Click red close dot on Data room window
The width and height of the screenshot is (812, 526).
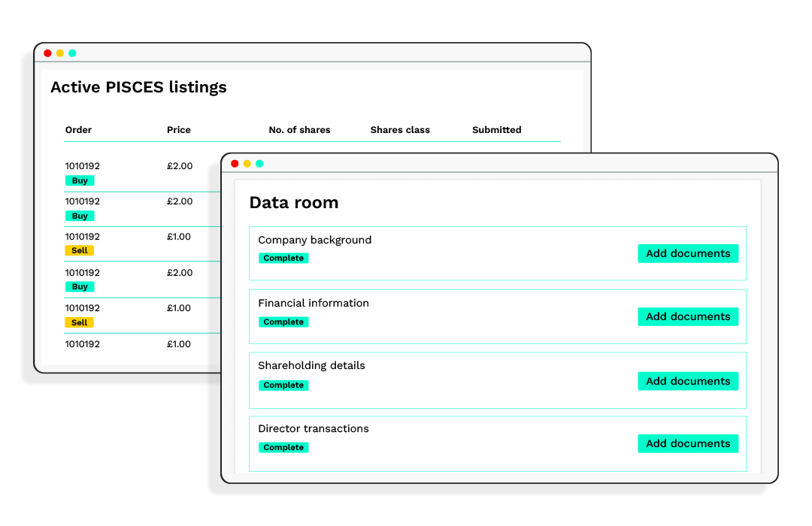[235, 164]
